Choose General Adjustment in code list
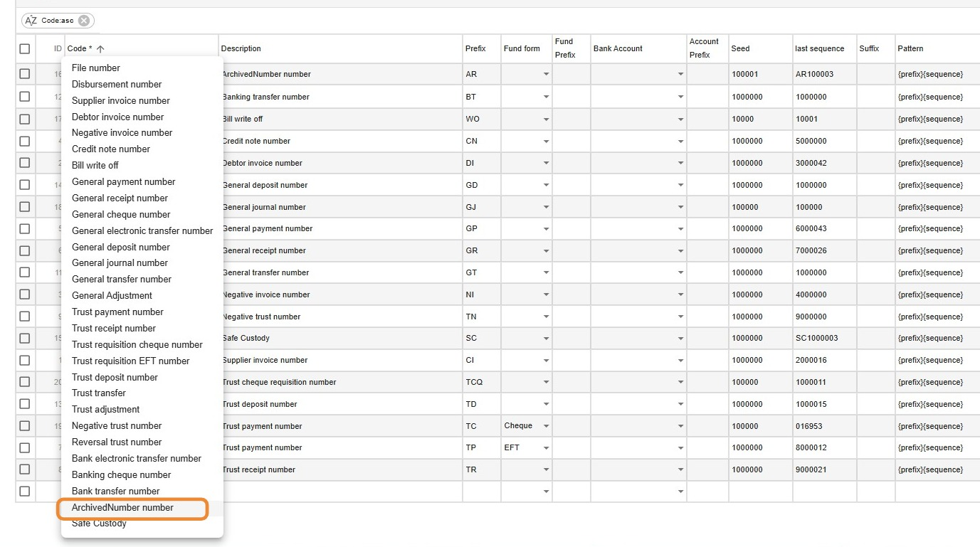 tap(112, 295)
